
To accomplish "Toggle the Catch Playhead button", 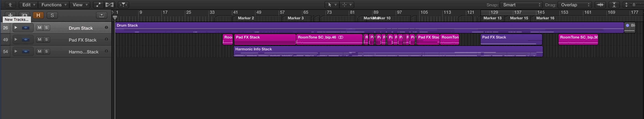I will [123, 5].
